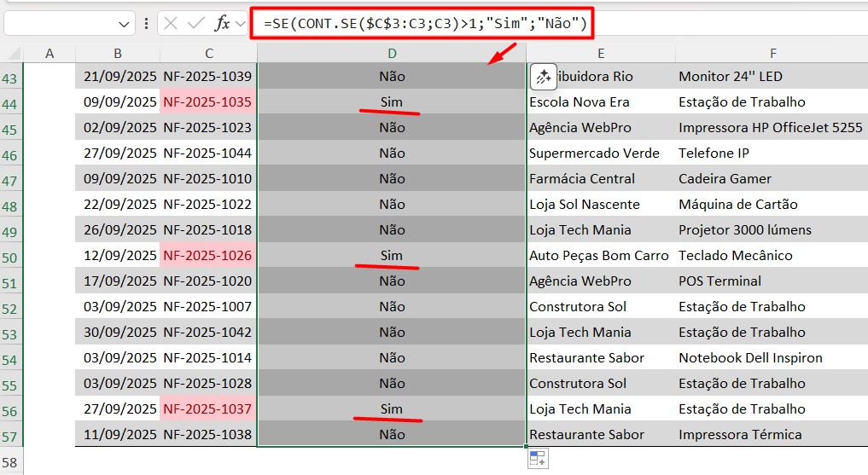Select the Name Box field

point(58,24)
